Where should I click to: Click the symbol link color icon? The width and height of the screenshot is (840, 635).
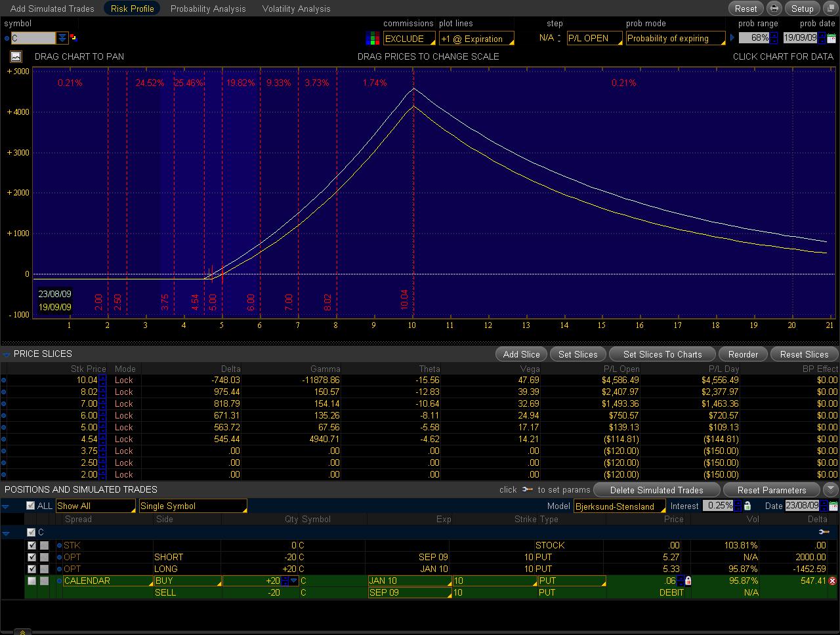(73, 38)
